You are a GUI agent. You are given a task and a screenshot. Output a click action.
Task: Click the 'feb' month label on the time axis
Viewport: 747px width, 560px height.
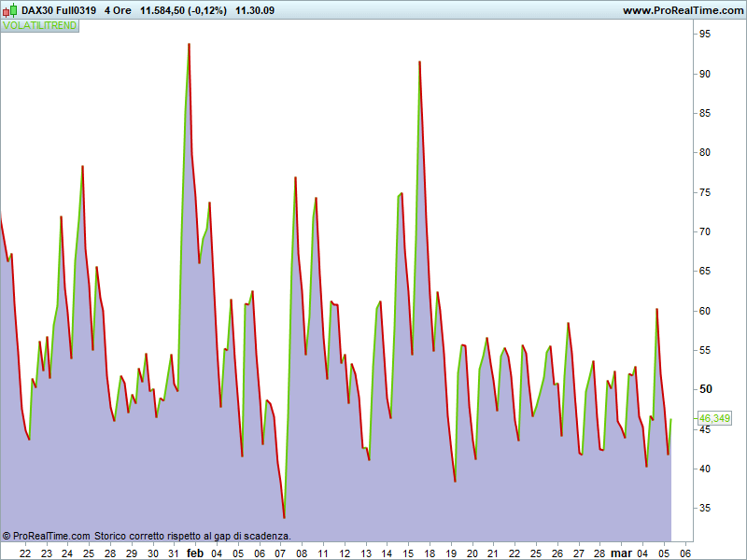coord(195,553)
